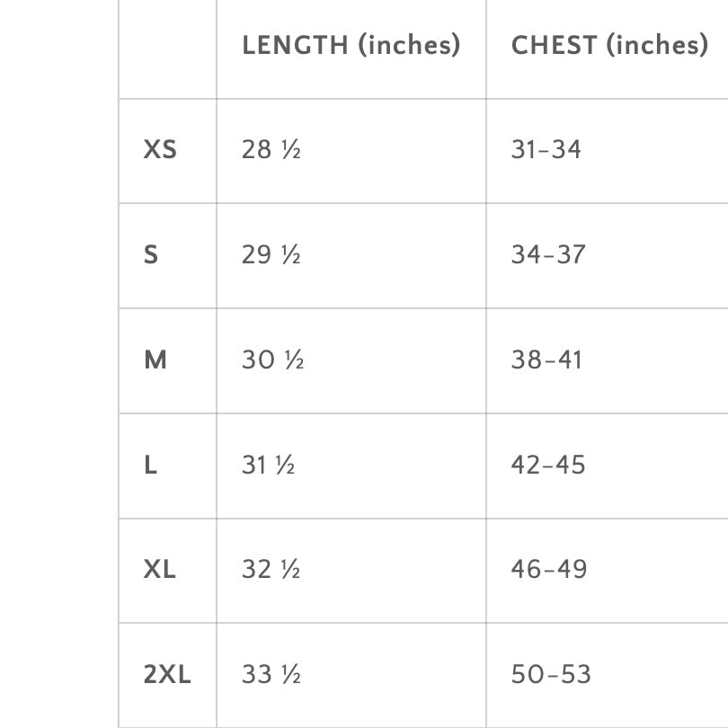Click the 34–37 chest measurement

[548, 255]
